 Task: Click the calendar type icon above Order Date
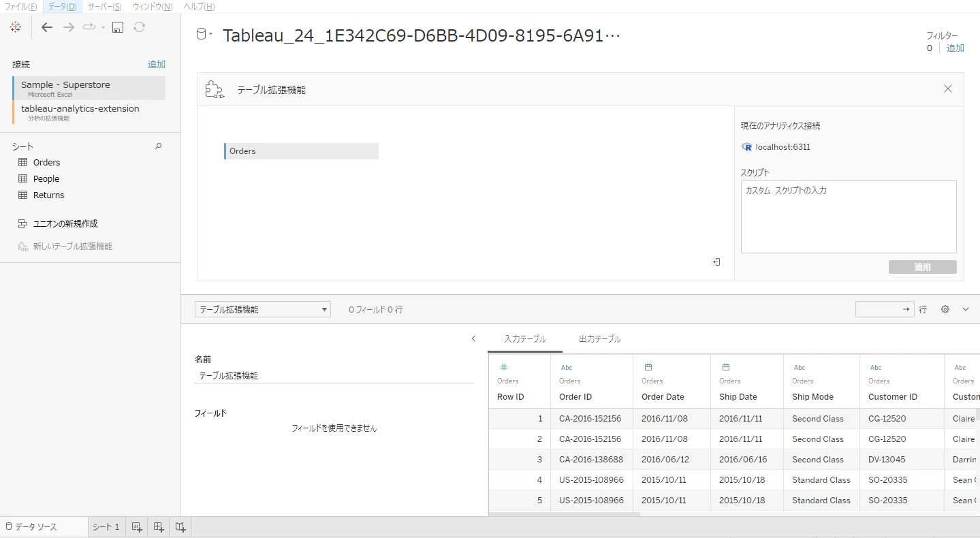pyautogui.click(x=648, y=367)
